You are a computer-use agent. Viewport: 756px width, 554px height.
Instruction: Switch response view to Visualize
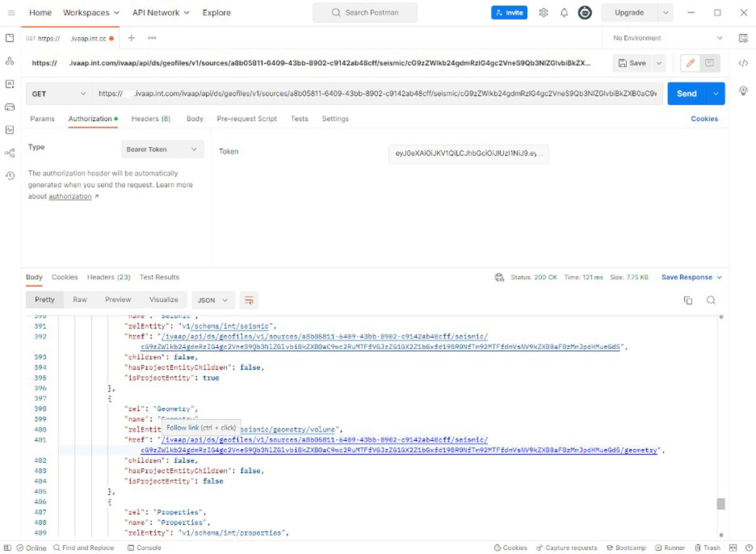(x=164, y=300)
